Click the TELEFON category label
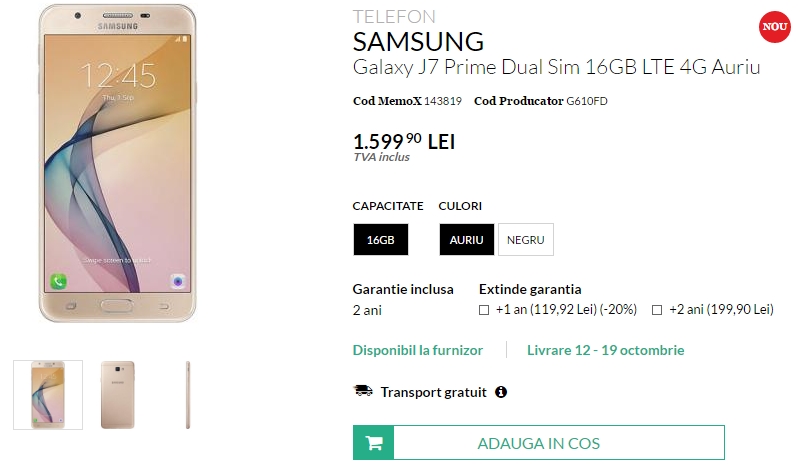Viewport: 804px width, 465px height. (394, 16)
